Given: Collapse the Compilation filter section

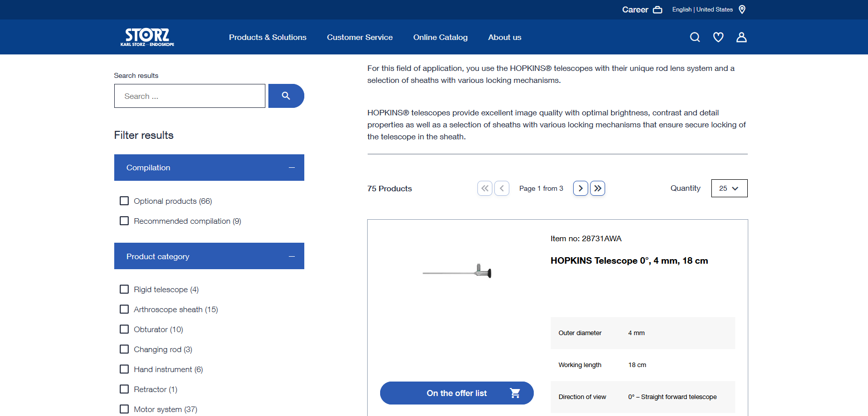Looking at the screenshot, I should pos(209,168).
